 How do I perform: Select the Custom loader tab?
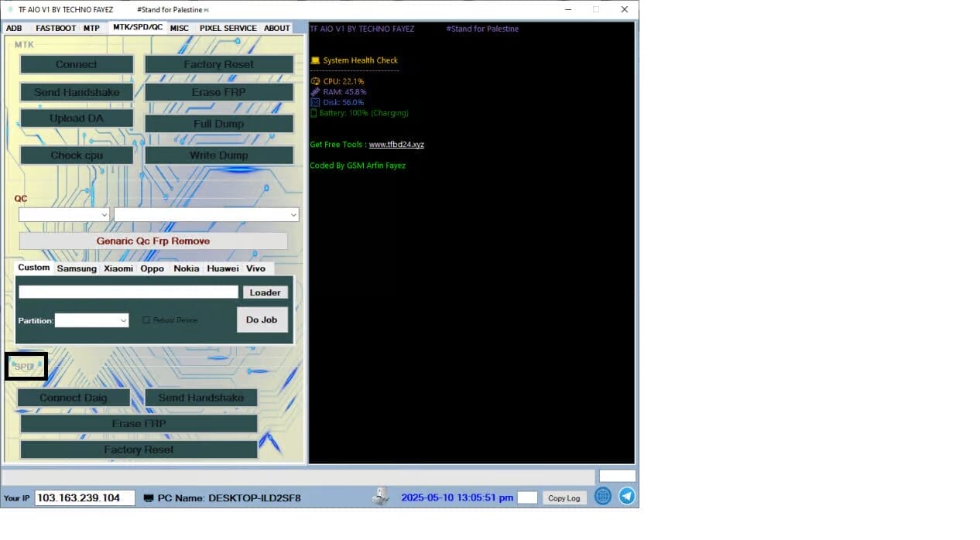34,268
